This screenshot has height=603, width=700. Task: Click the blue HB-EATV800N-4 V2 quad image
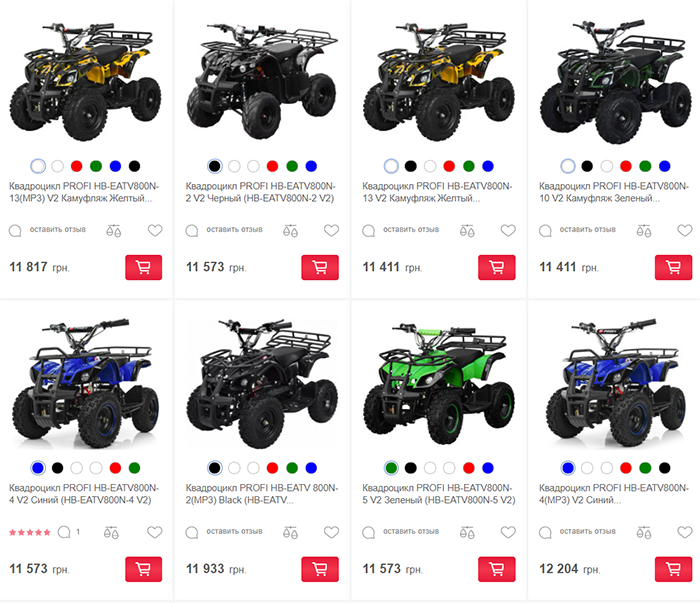tap(85, 383)
